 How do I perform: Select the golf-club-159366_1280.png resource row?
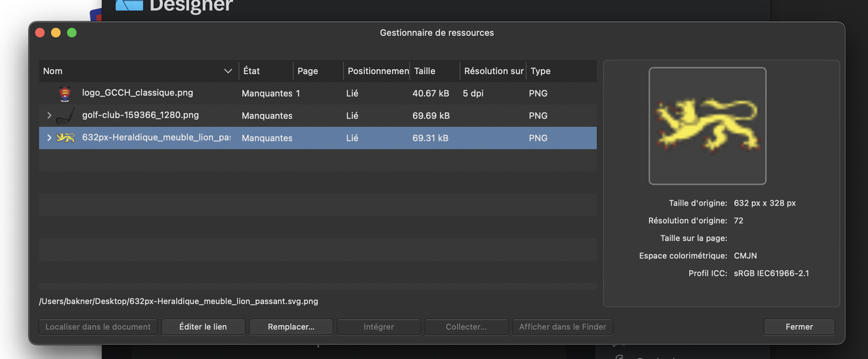pos(317,115)
